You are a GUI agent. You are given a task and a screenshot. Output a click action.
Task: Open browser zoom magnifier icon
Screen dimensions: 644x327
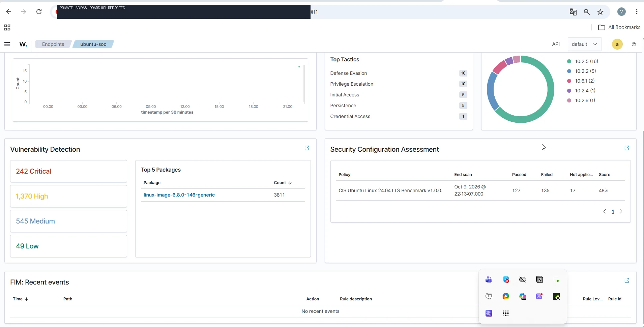(587, 12)
